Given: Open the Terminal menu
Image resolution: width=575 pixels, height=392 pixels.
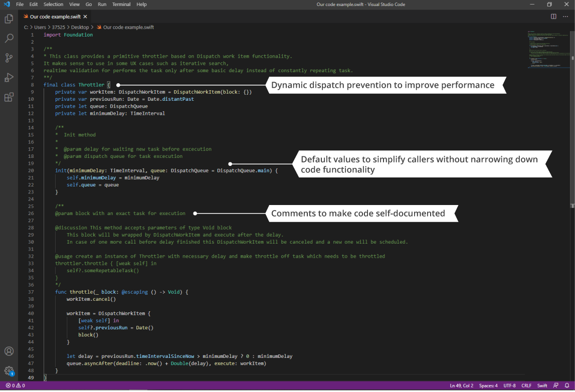Looking at the screenshot, I should (x=121, y=4).
